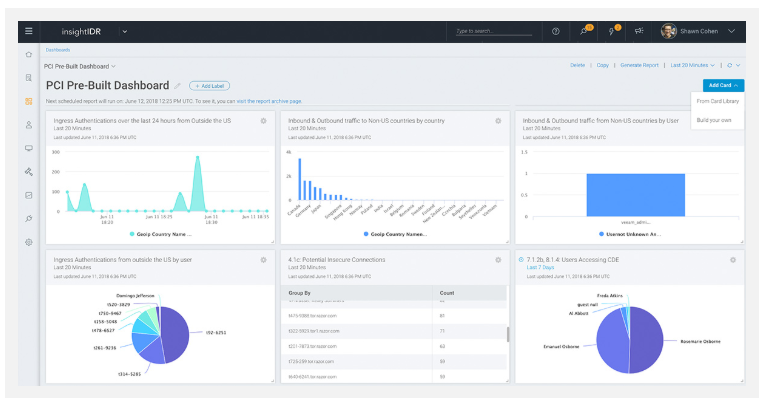The width and height of the screenshot is (762, 400).
Task: Open gear on Potential Insecure Connections card
Action: pos(498,260)
